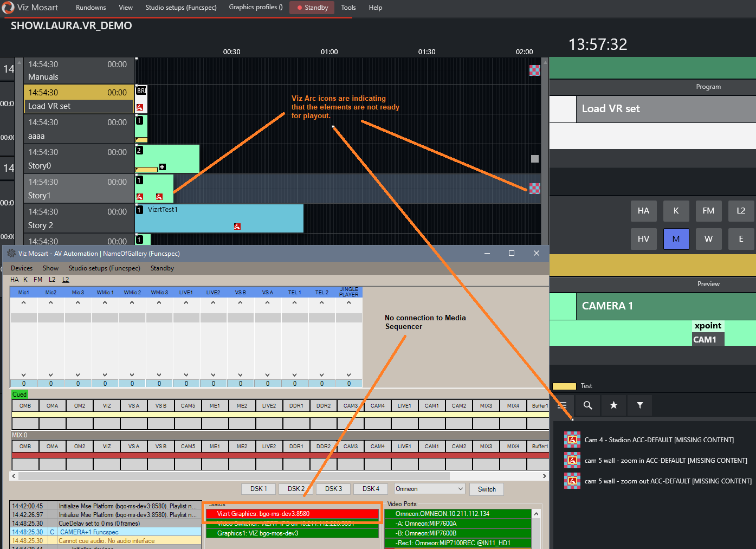756x549 pixels.
Task: Open the Devices menu in AV Automation
Action: click(22, 268)
